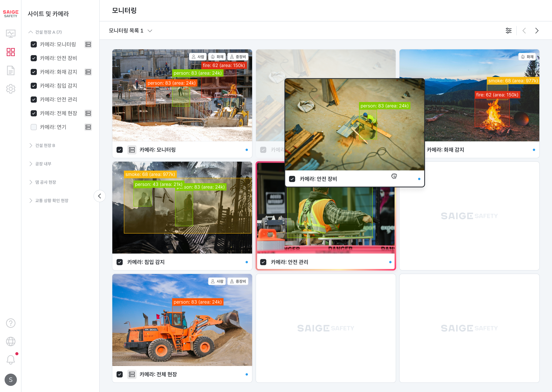
Task: Open the 모니터링 목록 1 dropdown
Action: coord(131,31)
